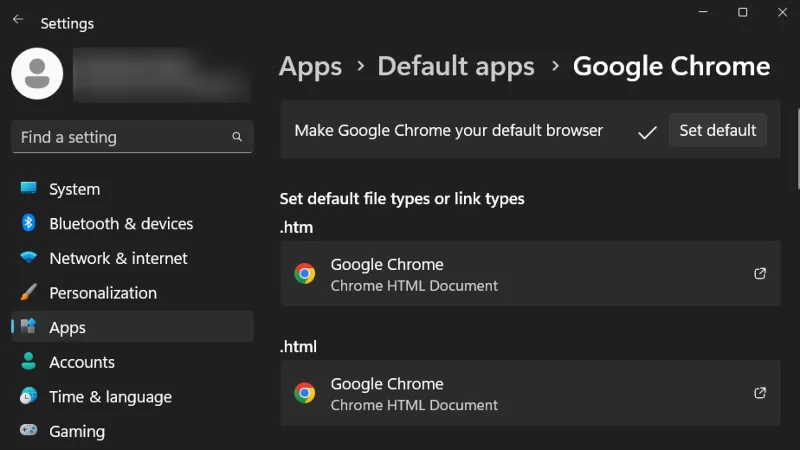This screenshot has width=800, height=450.
Task: Click the Network wifi icon
Action: 29,257
